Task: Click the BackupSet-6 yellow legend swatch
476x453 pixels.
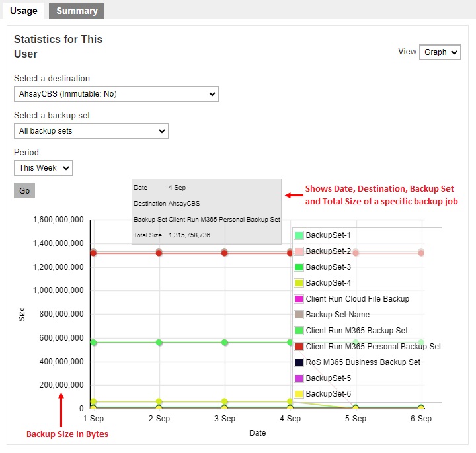Action: click(299, 394)
